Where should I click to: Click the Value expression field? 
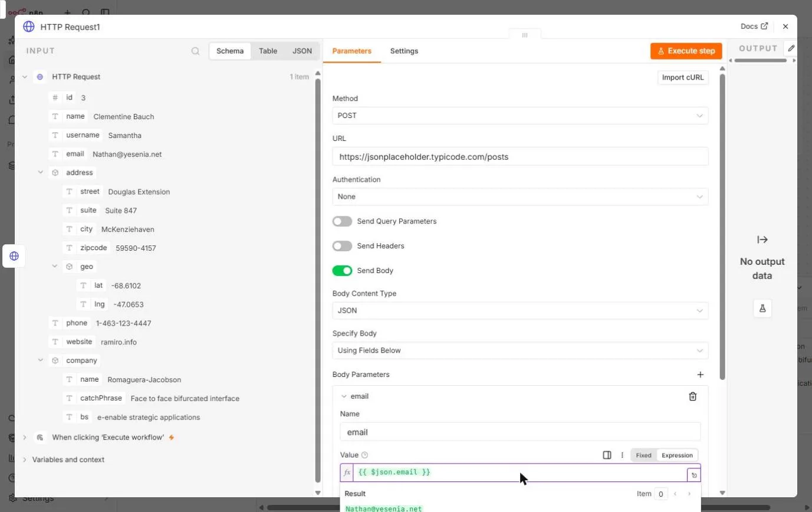(520, 472)
